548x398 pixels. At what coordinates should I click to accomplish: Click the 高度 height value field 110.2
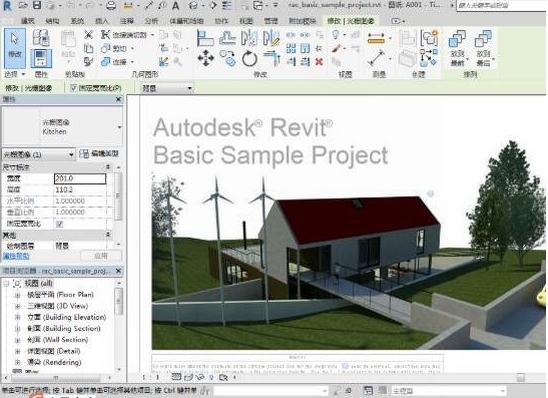click(80, 190)
